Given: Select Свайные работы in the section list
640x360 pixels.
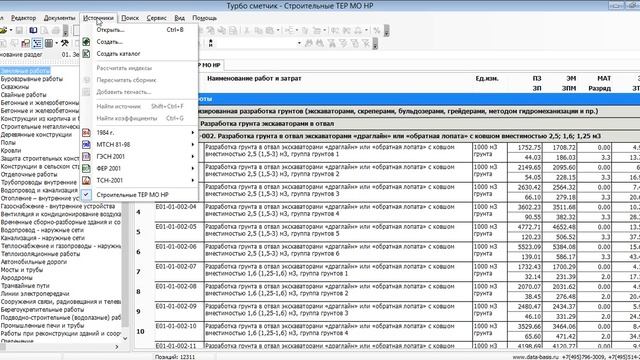Looking at the screenshot, I should point(24,95).
